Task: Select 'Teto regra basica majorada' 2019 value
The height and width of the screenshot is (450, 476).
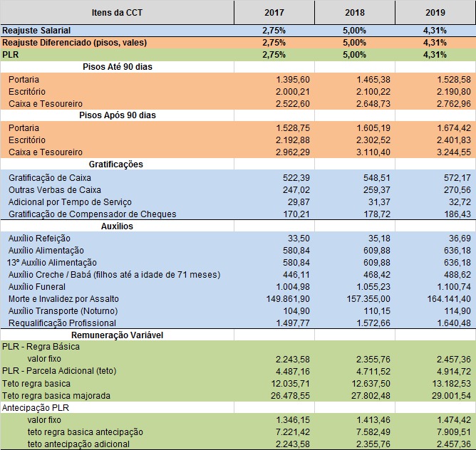Action: coord(450,395)
